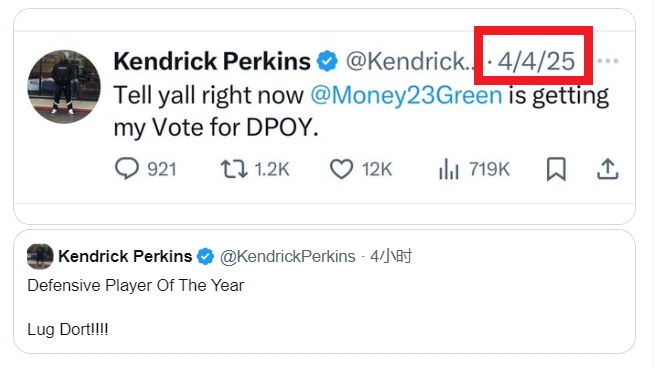Click truncated @Kendrick.. handle in top tweet
Image resolution: width=656 pixels, height=368 pixels.
click(410, 61)
